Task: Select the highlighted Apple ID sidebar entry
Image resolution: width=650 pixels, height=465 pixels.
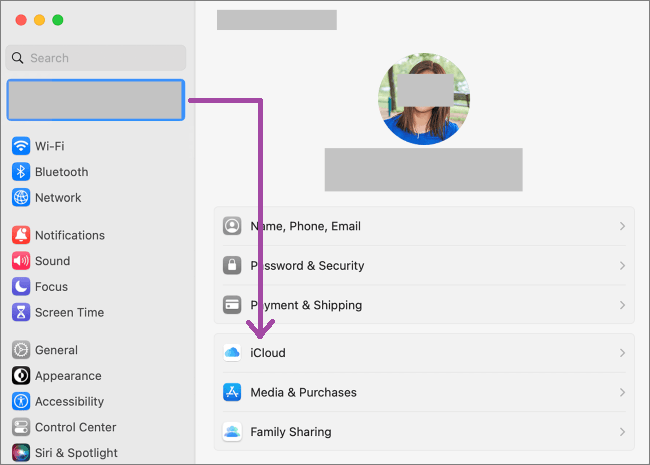Action: (x=96, y=100)
